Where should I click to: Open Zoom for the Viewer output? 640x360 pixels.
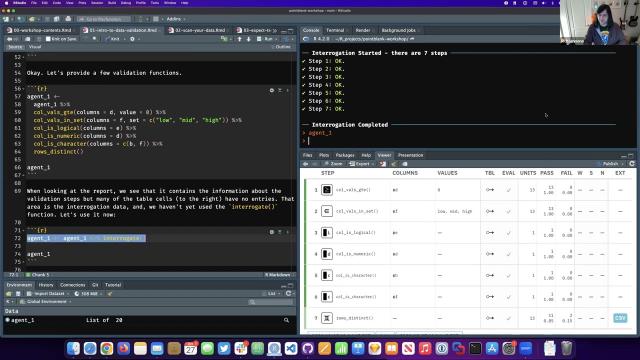pos(333,164)
